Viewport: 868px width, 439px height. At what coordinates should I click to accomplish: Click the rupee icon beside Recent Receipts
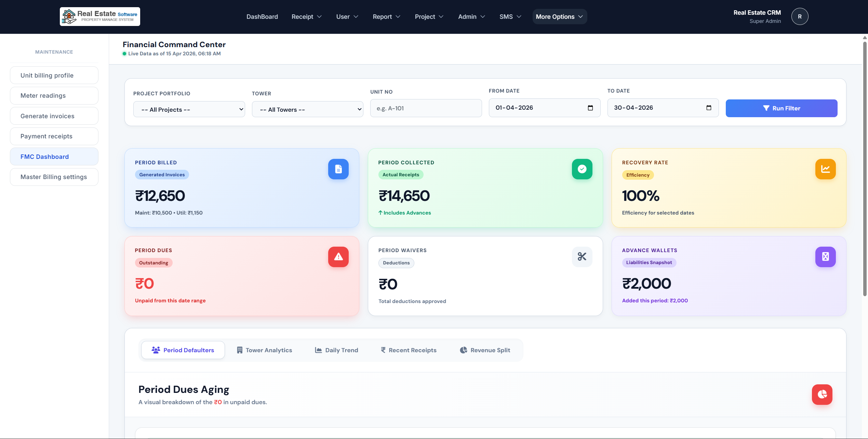pos(383,349)
